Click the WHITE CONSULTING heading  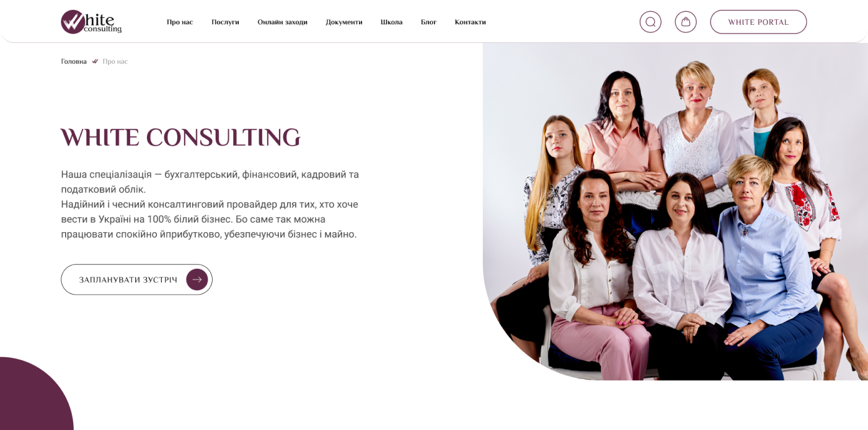(180, 137)
